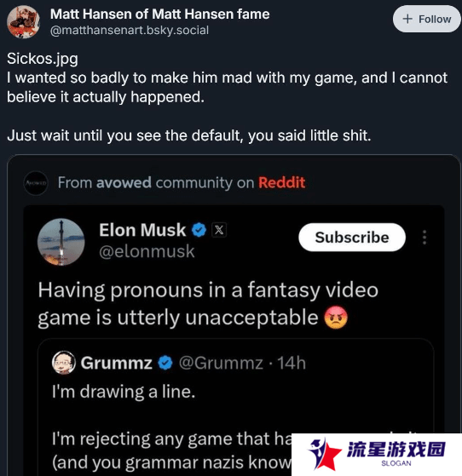The width and height of the screenshot is (462, 476).
Task: Click Elon Musk's blue verified badge
Action: click(199, 230)
